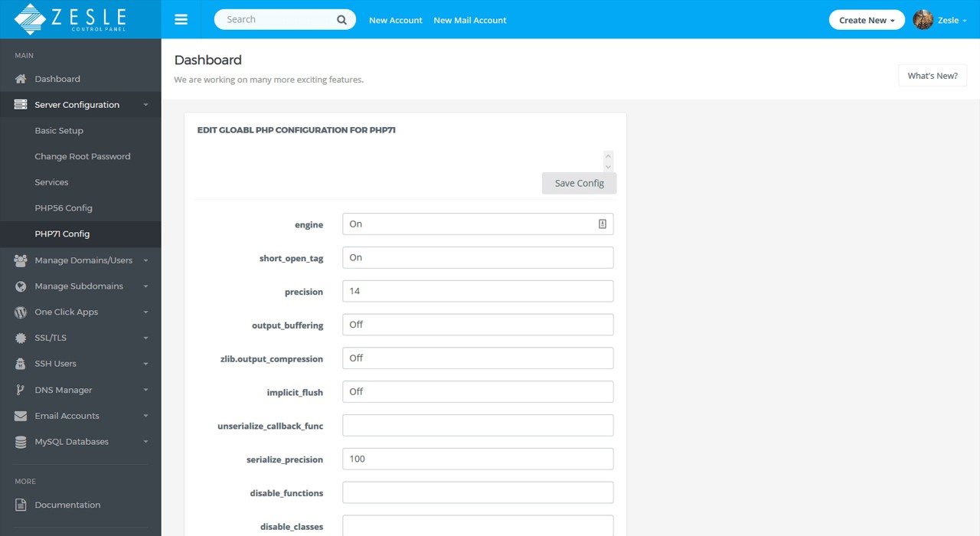Viewport: 980px width, 536px height.
Task: Click the Email Accounts envelope icon
Action: 21,416
